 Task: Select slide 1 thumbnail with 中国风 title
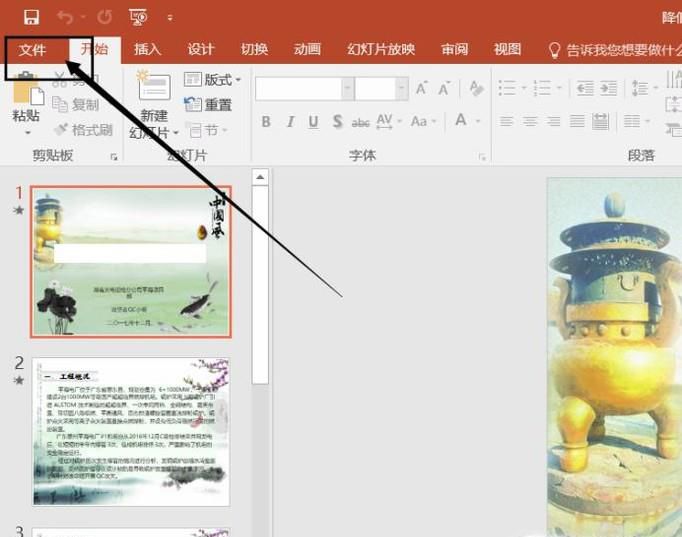coord(131,262)
